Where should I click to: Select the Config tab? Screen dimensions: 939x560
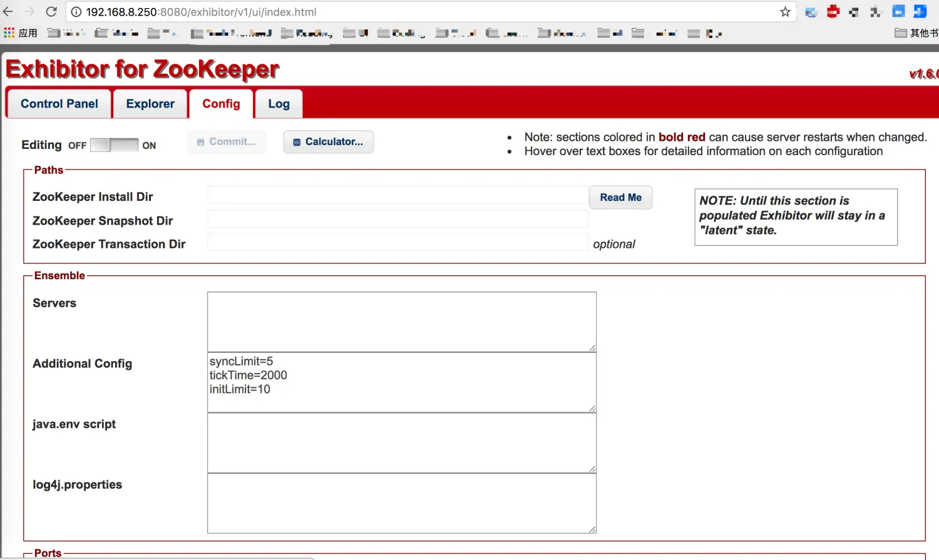click(221, 104)
